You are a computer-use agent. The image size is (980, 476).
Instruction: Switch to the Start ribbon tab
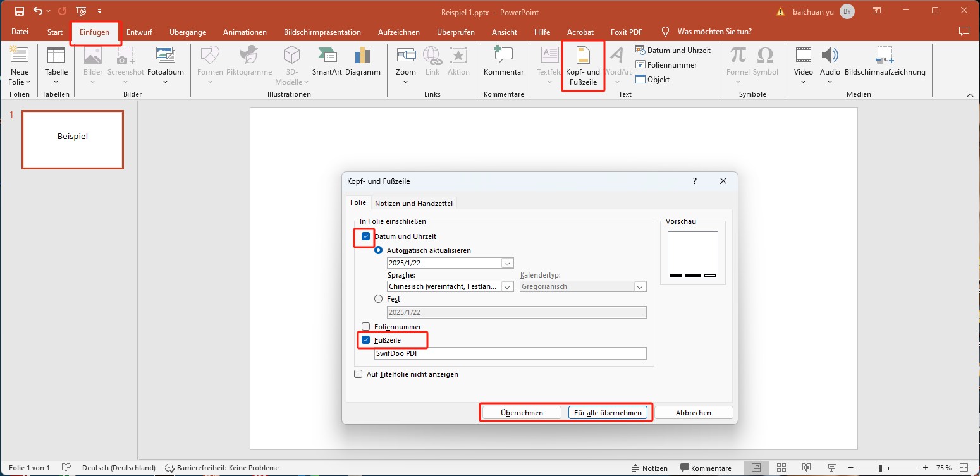(55, 32)
